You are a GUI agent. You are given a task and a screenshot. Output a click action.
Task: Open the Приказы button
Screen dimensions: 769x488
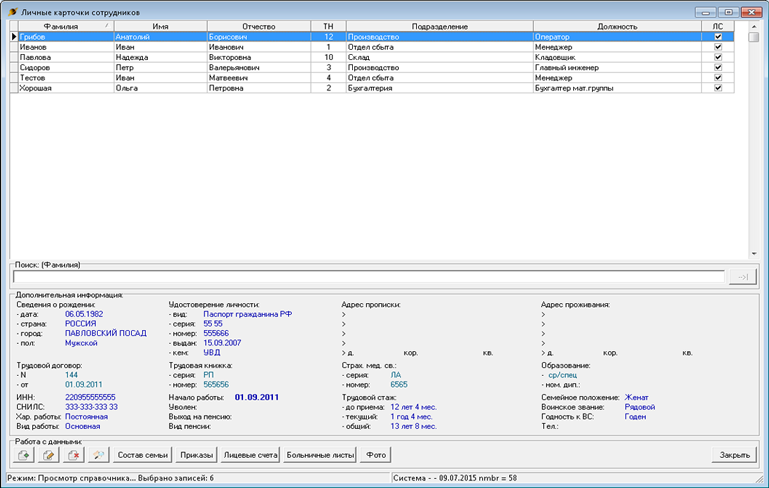(x=196, y=455)
